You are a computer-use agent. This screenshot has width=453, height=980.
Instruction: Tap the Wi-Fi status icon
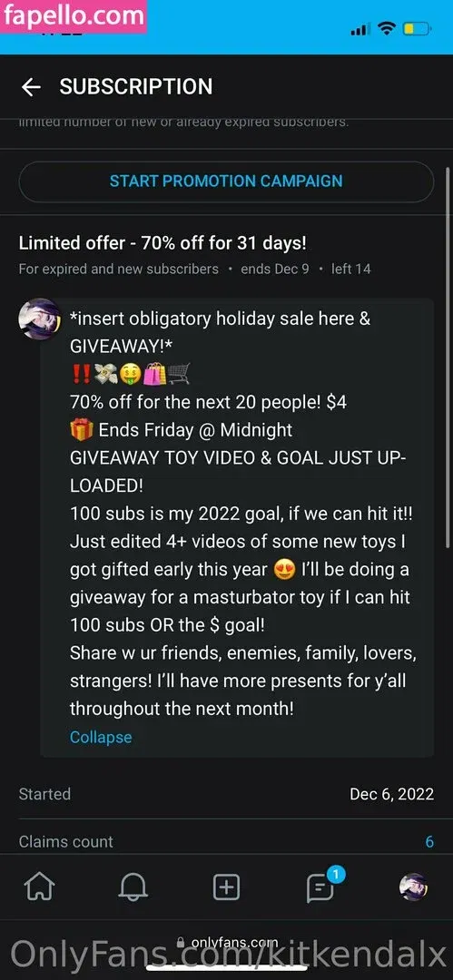tap(388, 29)
